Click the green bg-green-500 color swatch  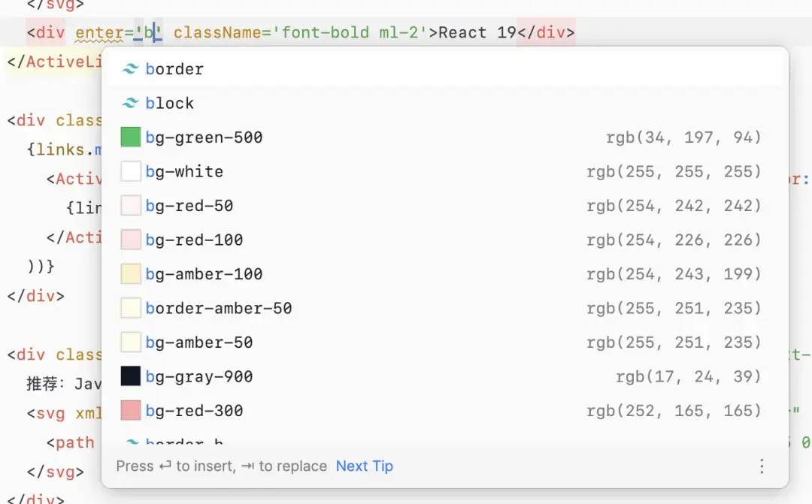(x=131, y=137)
